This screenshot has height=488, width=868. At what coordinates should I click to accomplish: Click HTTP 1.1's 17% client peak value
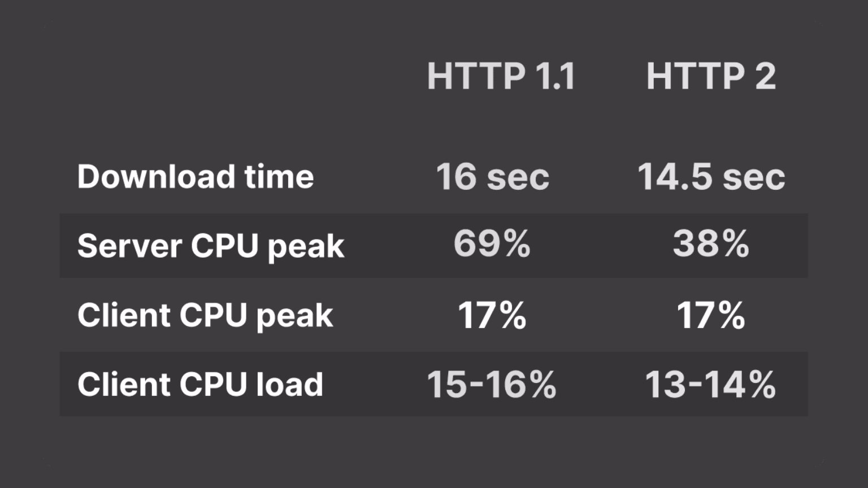(x=492, y=315)
